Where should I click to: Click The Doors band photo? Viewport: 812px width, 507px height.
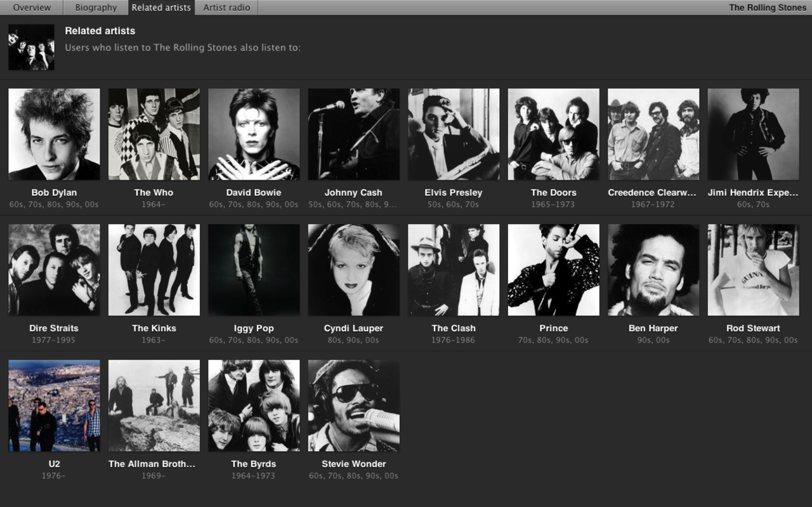(x=553, y=134)
